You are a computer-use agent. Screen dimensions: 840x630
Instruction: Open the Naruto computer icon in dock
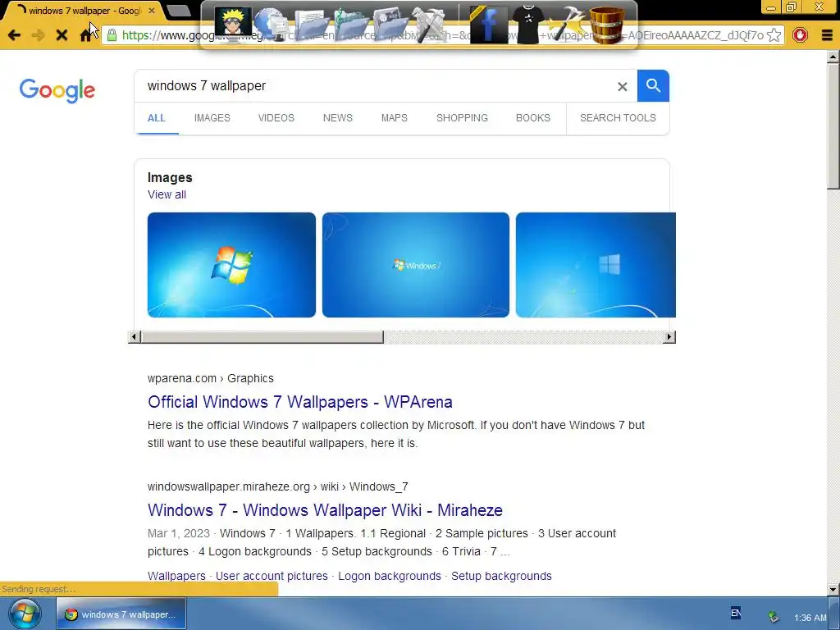pyautogui.click(x=234, y=23)
